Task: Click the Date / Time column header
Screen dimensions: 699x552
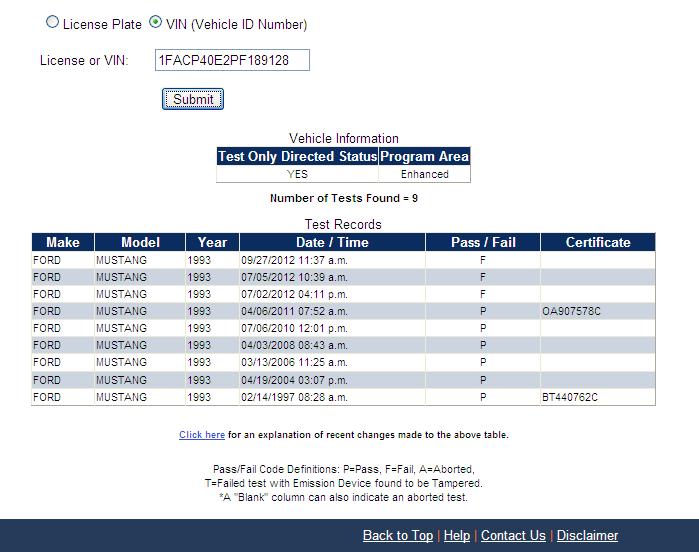Action: [x=332, y=242]
